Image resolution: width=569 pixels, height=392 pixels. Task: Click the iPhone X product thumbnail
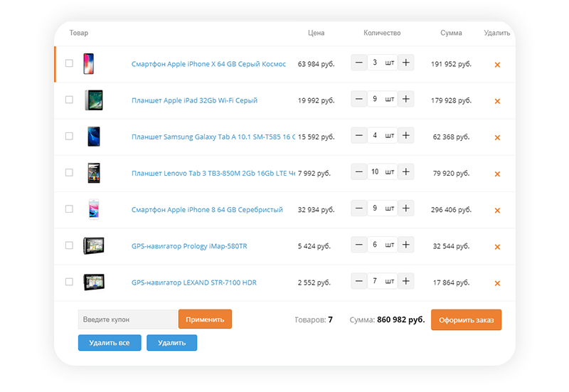pos(88,64)
